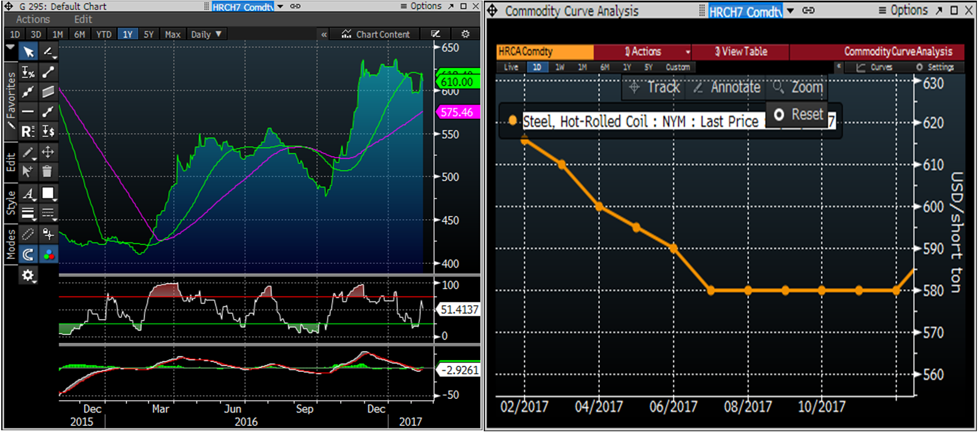
Task: Select the arrow pointer tool
Action: pyautogui.click(x=28, y=52)
